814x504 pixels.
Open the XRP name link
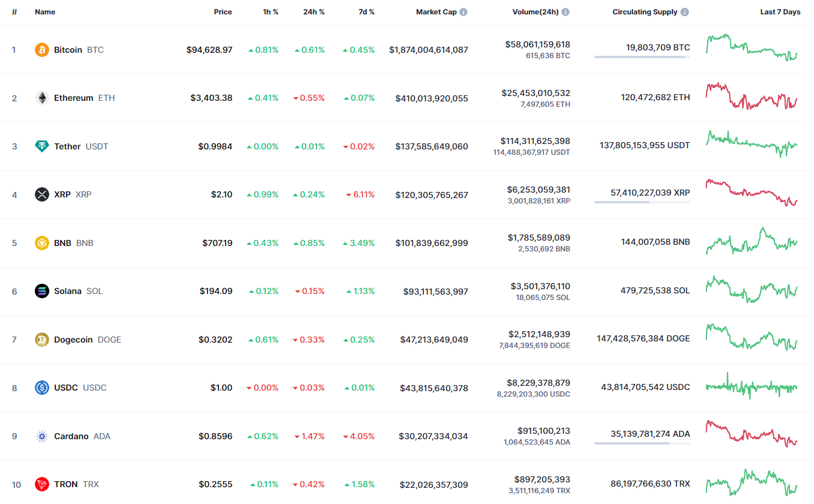click(73, 194)
